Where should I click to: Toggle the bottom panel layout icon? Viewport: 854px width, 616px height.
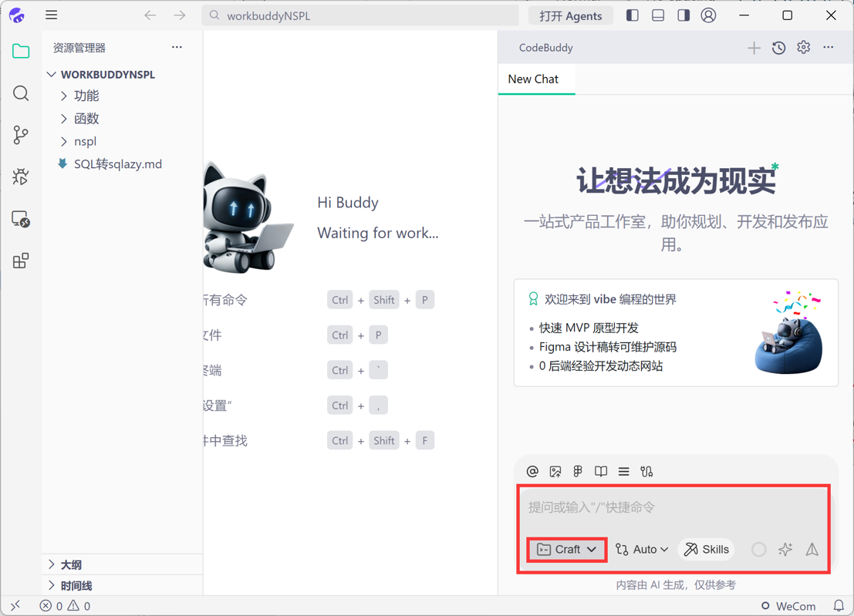click(x=658, y=15)
